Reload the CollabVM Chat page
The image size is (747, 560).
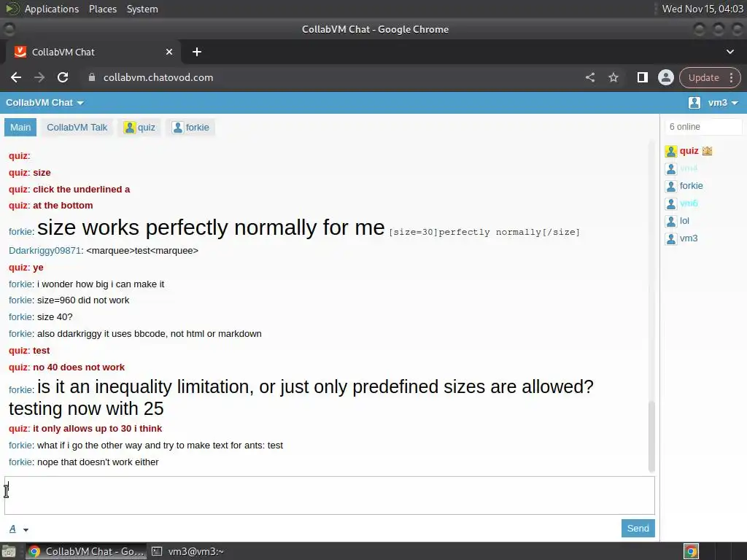[63, 77]
